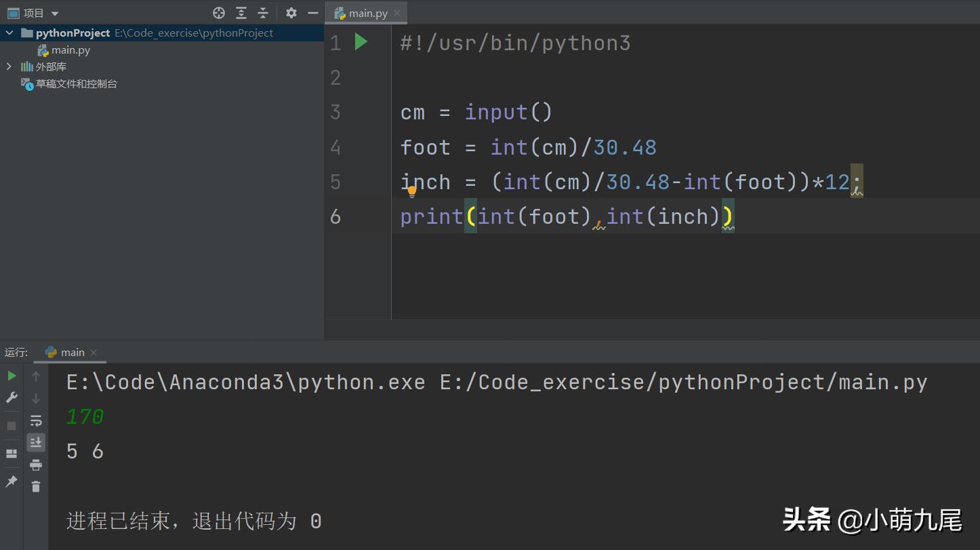Select opened file in project view

[218, 12]
